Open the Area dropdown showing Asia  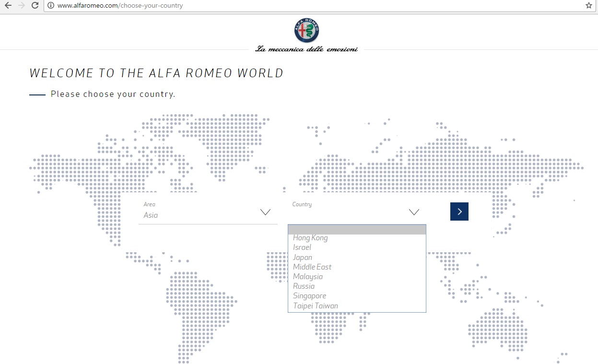(208, 212)
